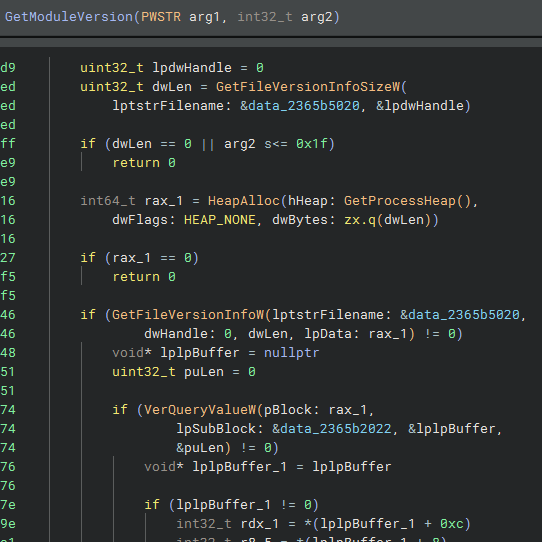Open the GetFileVersionInfoW function reference
This screenshot has height=542, width=542.
point(188,315)
